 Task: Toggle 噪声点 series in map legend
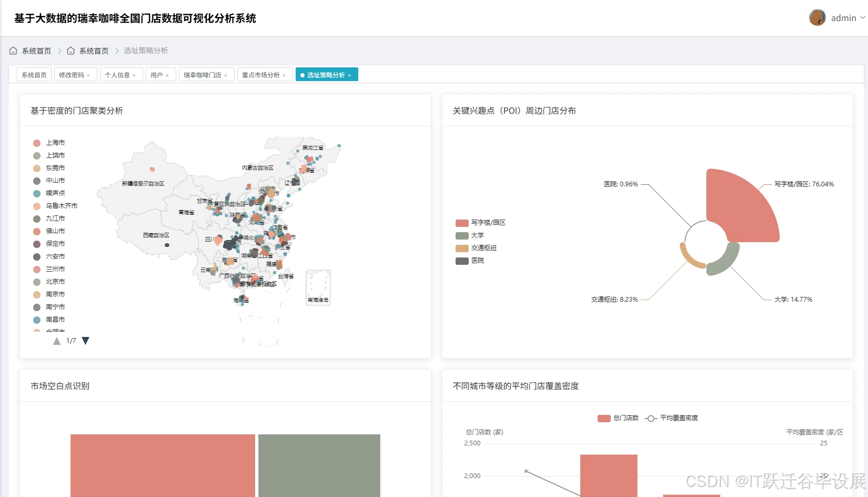49,193
